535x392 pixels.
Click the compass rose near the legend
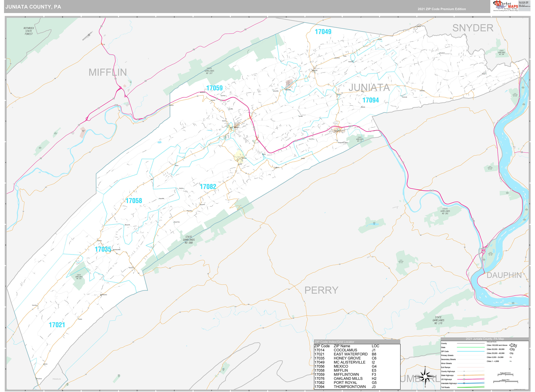coord(425,377)
